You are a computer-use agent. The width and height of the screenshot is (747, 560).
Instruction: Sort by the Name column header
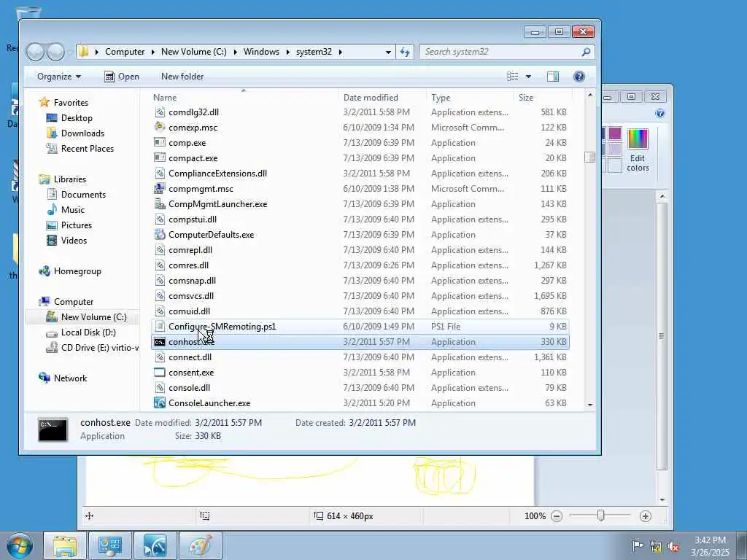(244, 98)
